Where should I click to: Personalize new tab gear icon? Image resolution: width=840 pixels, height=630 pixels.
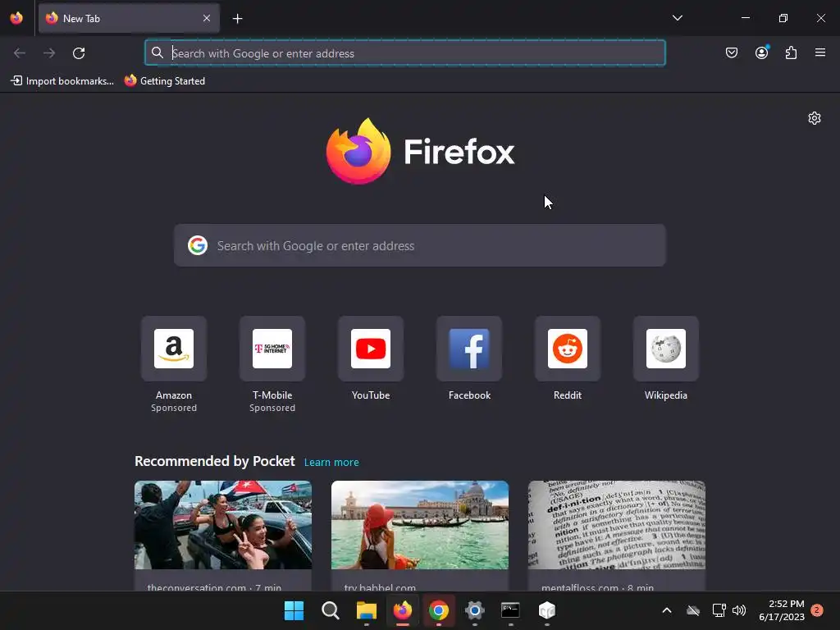point(815,118)
